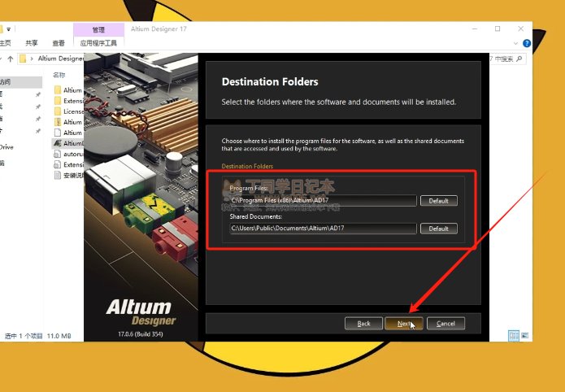Open File Explorer help with the question mark icon
565x392 pixels.
click(x=527, y=43)
